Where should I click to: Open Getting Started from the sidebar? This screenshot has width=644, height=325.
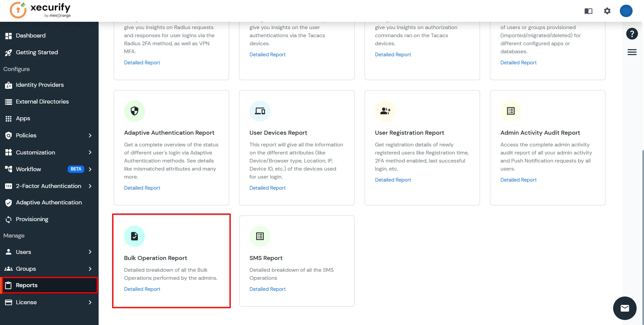37,52
